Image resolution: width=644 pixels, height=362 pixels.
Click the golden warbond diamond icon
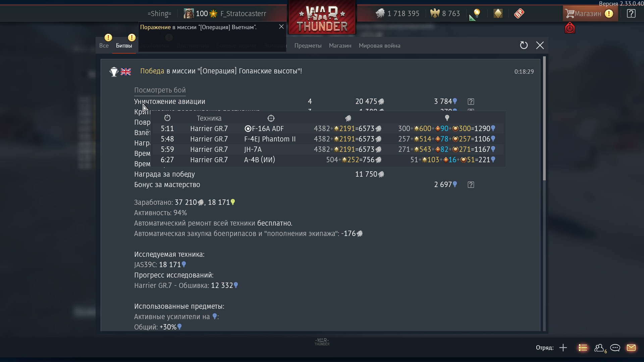498,13
